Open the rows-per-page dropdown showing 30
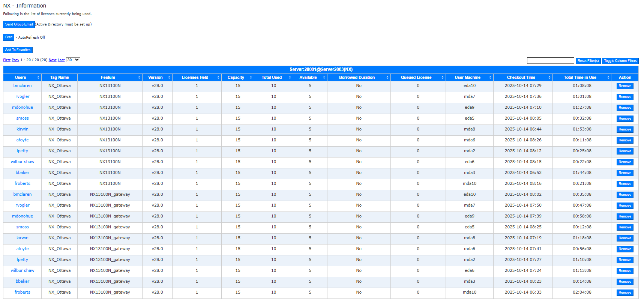 click(73, 60)
